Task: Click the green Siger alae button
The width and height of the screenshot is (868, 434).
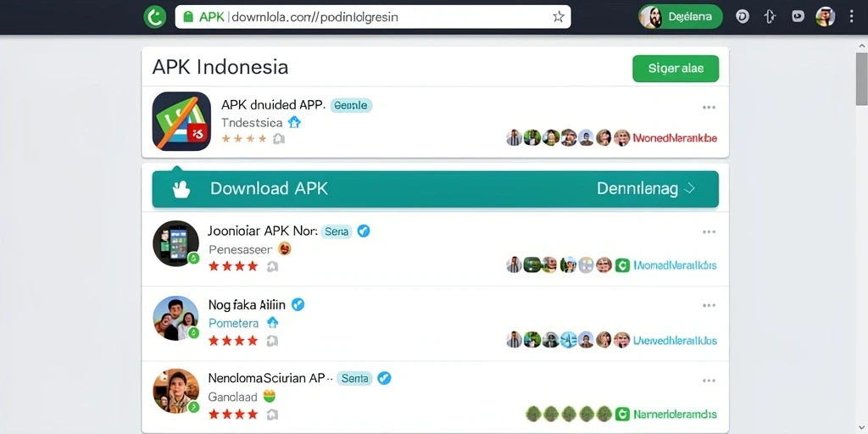Action: click(x=676, y=69)
